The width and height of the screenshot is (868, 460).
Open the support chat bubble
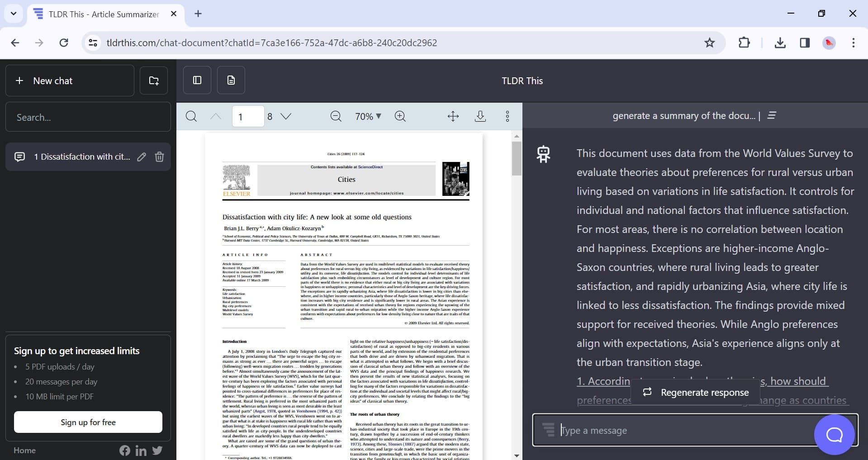pyautogui.click(x=835, y=435)
